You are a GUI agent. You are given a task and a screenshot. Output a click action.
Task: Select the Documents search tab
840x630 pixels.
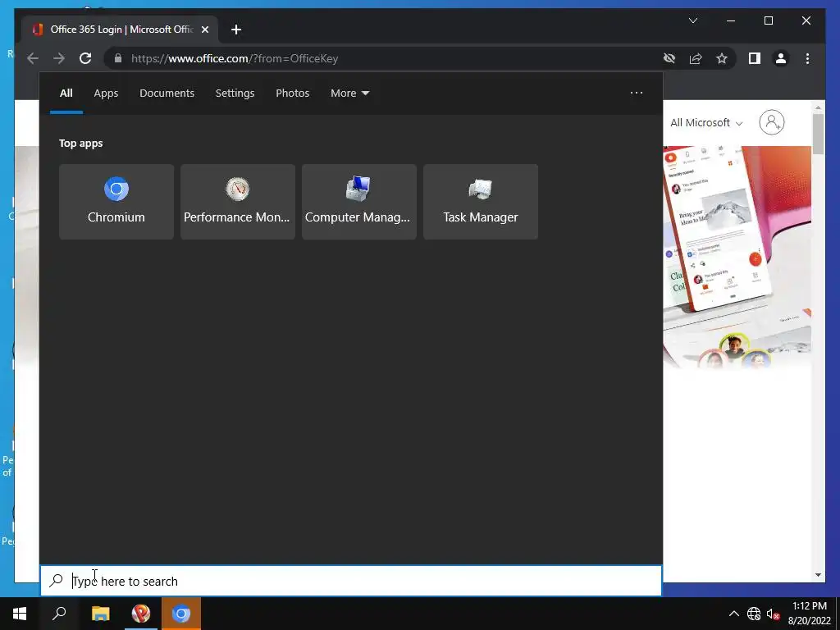point(167,94)
